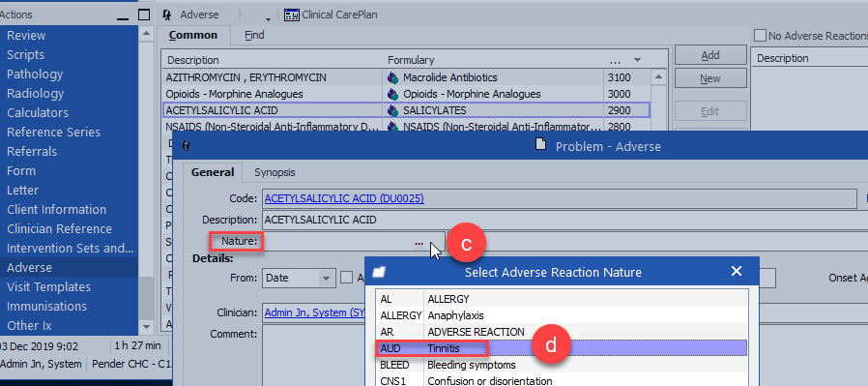
Task: Open the Admin Jn, System clinician link
Action: point(313,312)
